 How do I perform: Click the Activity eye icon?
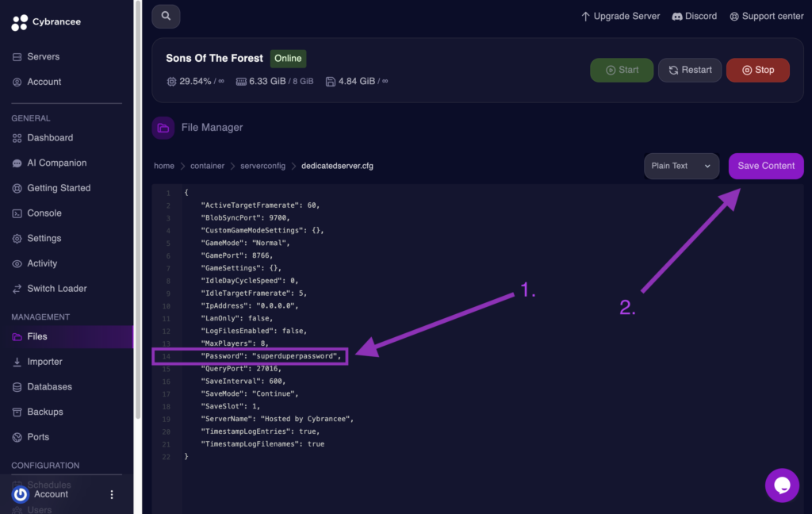17,263
